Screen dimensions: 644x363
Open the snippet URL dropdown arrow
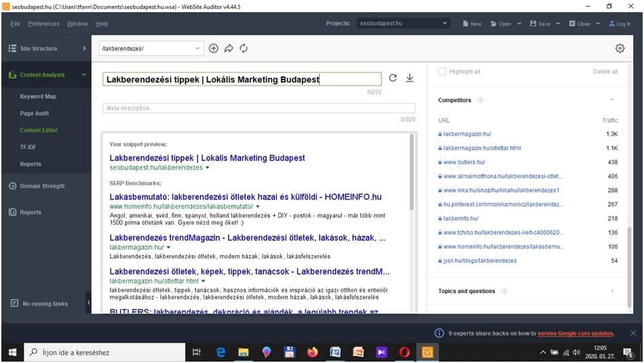[x=208, y=168]
